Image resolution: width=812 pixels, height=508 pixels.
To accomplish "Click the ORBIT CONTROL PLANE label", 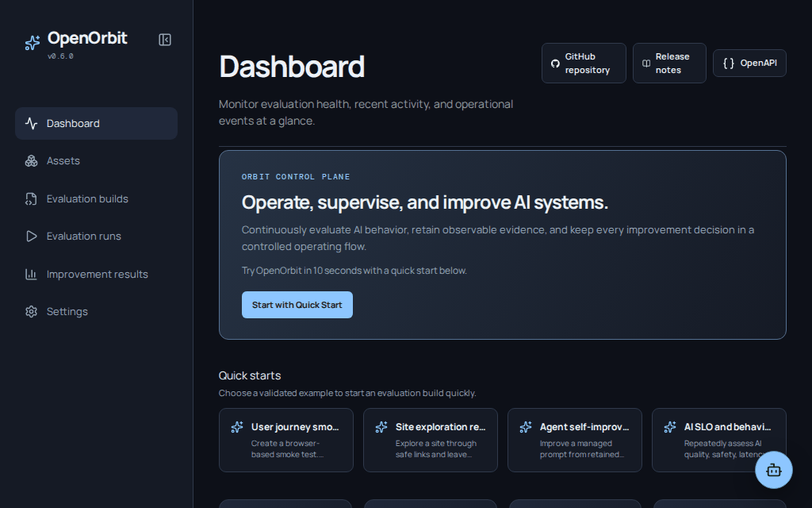I will tap(296, 177).
